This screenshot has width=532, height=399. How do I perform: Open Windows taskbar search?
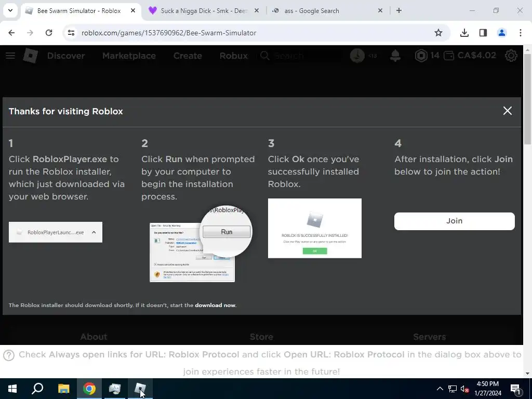37,389
